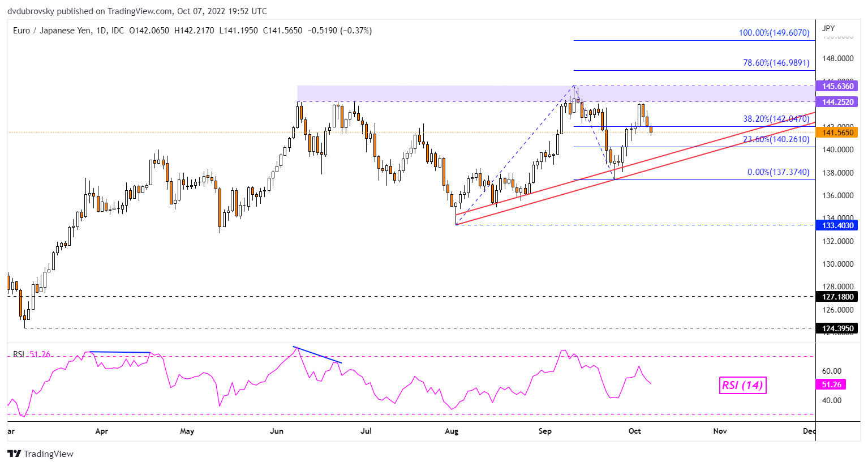Click the 60.00 RSI axis label
This screenshot has width=868, height=466.
[831, 371]
